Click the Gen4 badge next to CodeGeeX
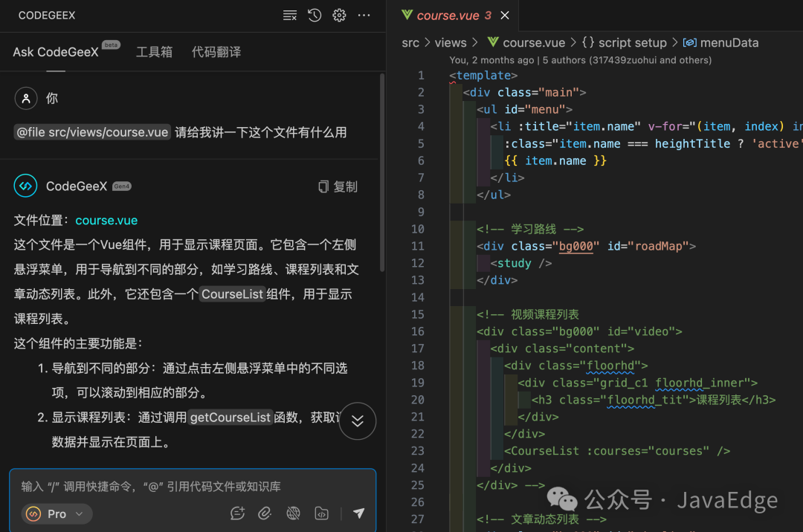Screen dimensions: 803x532 [x=122, y=186]
